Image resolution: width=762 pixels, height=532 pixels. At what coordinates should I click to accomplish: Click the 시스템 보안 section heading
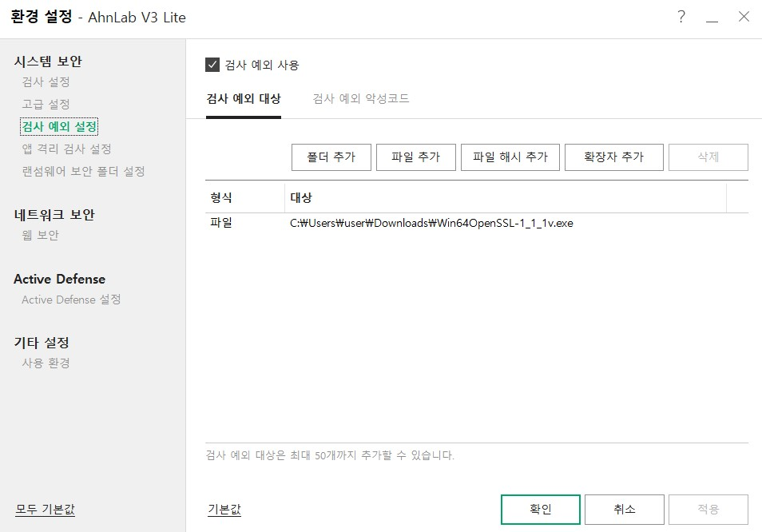coord(48,62)
